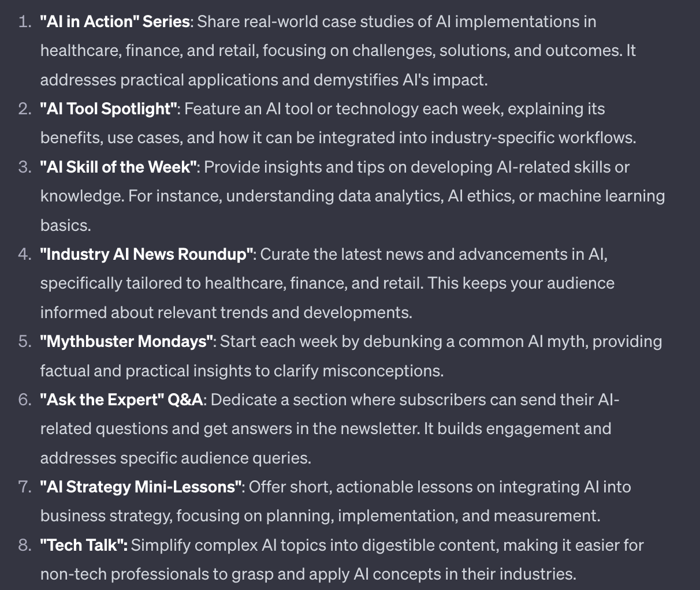Click the "AI Tool Spotlight" bold title

108,109
